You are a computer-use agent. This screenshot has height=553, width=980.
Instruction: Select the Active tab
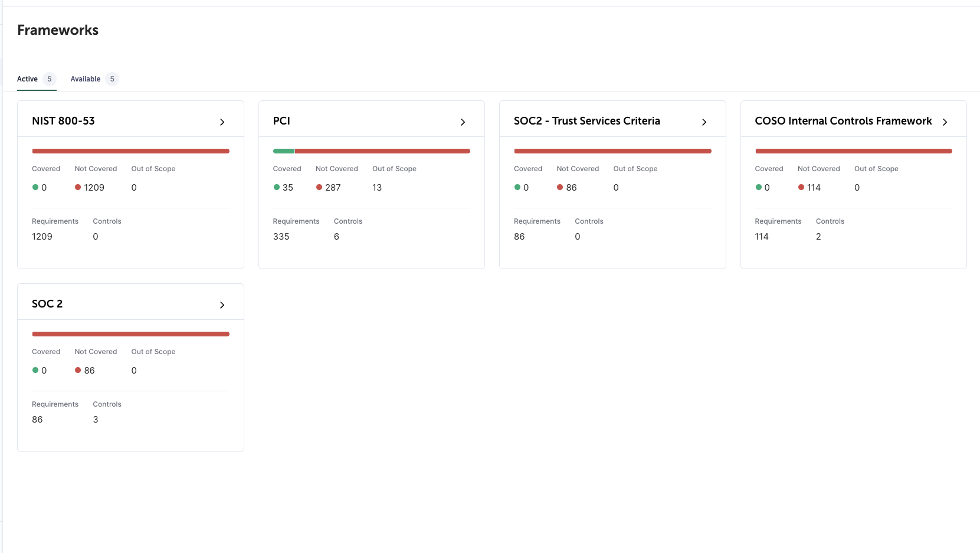27,79
